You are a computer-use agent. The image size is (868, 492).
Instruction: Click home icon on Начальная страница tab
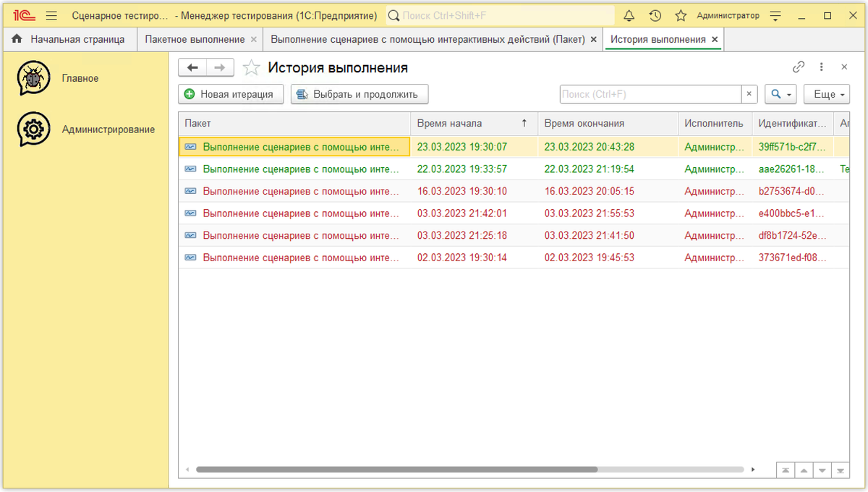(x=17, y=39)
